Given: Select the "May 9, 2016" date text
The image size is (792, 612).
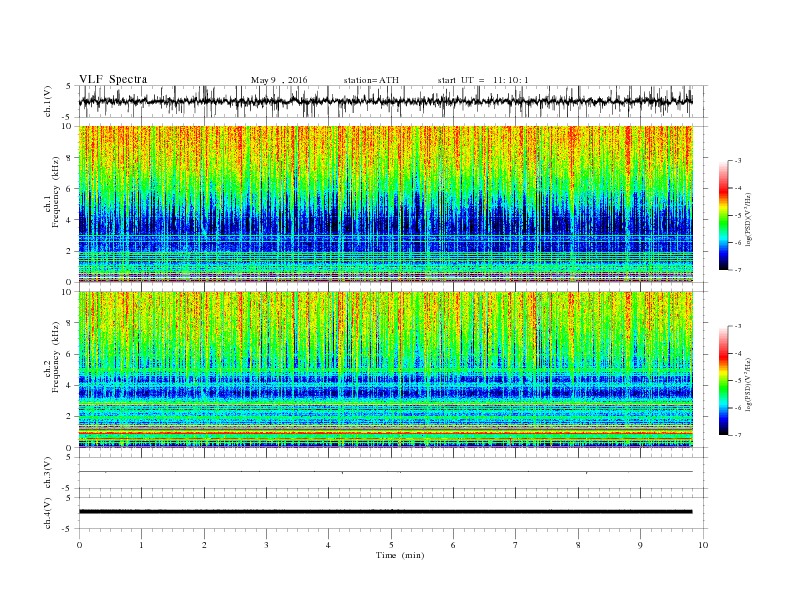Looking at the screenshot, I should click(279, 80).
